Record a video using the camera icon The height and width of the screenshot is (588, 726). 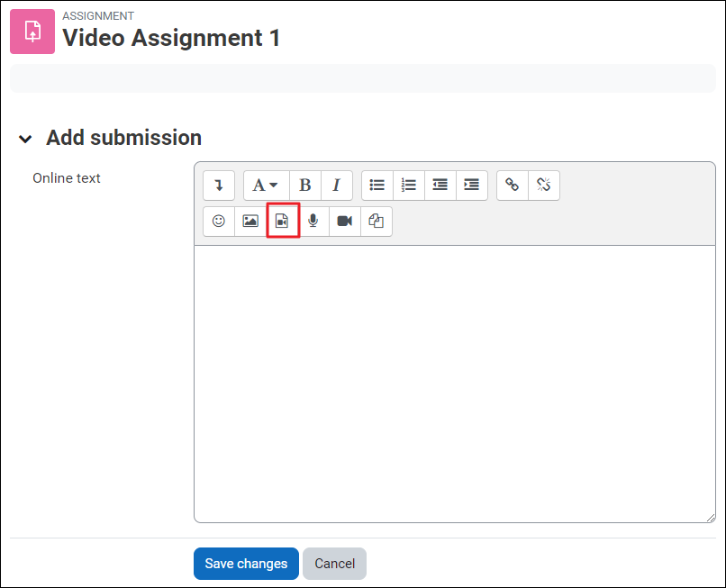point(344,221)
